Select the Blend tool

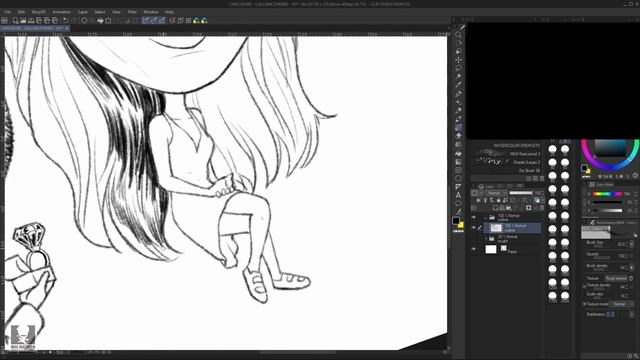point(458,144)
